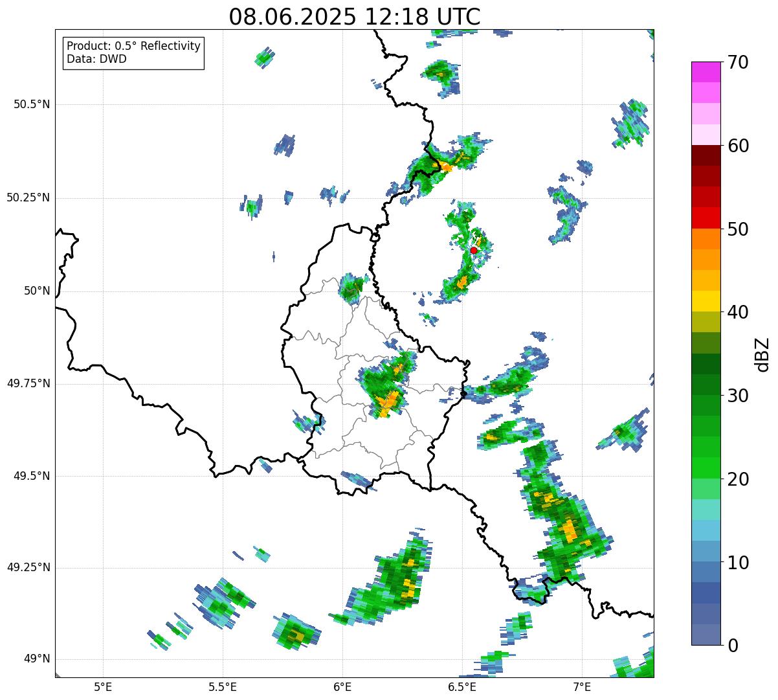Screen dimensions: 778x700
Task: Click the colorbar tick label 40
Action: tap(738, 312)
